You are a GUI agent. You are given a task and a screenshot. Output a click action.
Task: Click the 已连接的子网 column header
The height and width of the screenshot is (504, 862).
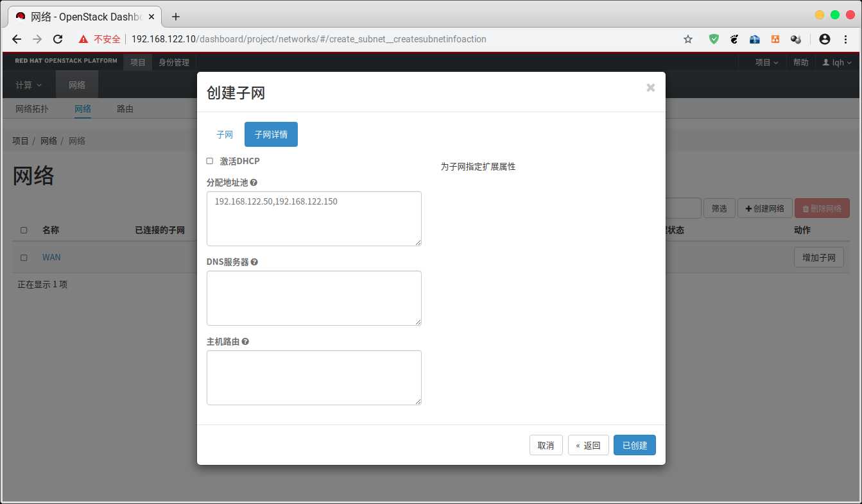tap(160, 230)
